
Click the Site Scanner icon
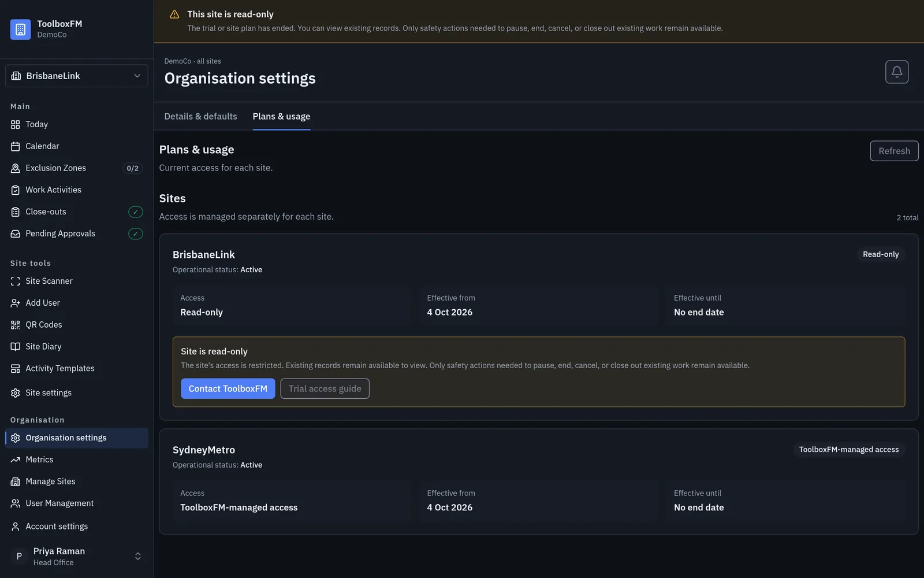[x=16, y=281]
